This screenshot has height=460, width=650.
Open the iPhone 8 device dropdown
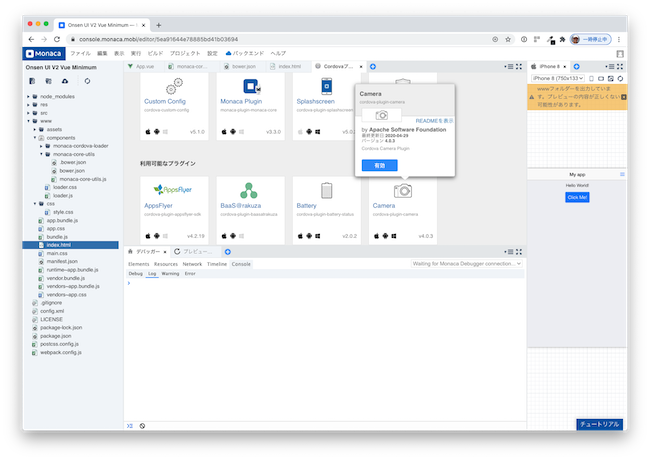coord(558,78)
